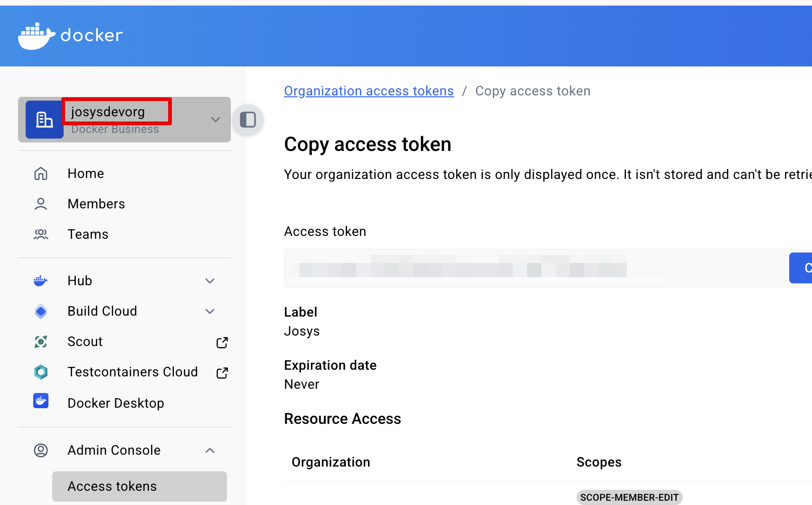
Task: Click the Teams group icon
Action: tap(41, 234)
